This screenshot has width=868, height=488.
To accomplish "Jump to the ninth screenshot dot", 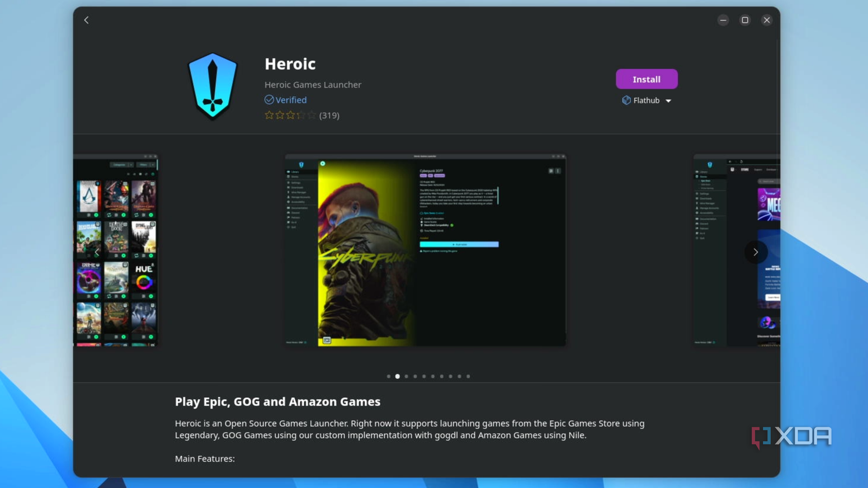I will [459, 376].
